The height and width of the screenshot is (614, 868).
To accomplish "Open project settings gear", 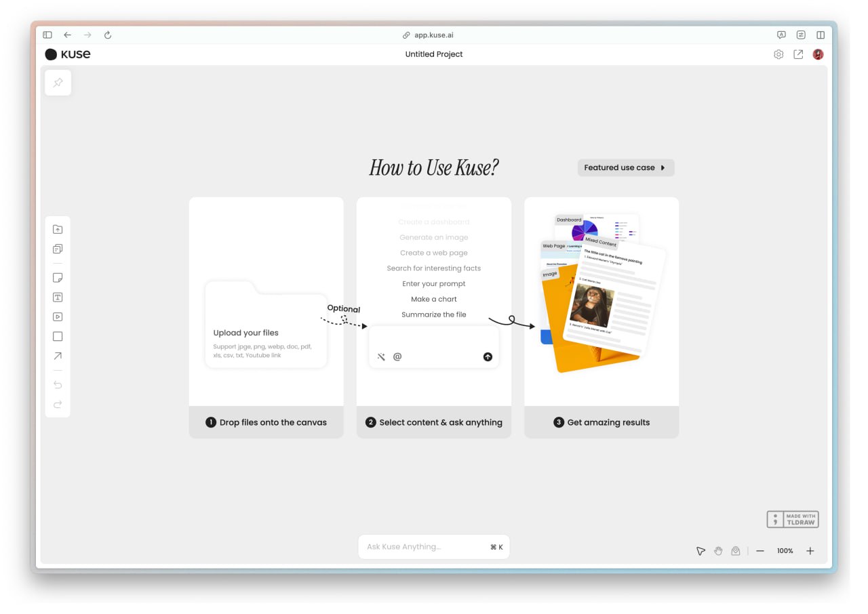I will pyautogui.click(x=778, y=54).
